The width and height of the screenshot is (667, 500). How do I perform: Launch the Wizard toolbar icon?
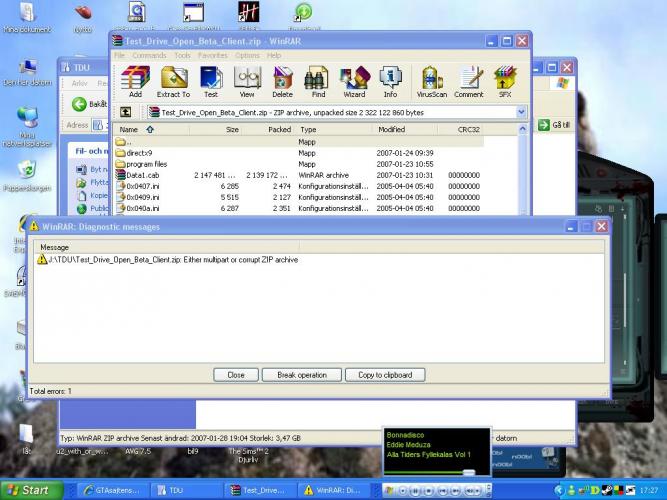[354, 79]
